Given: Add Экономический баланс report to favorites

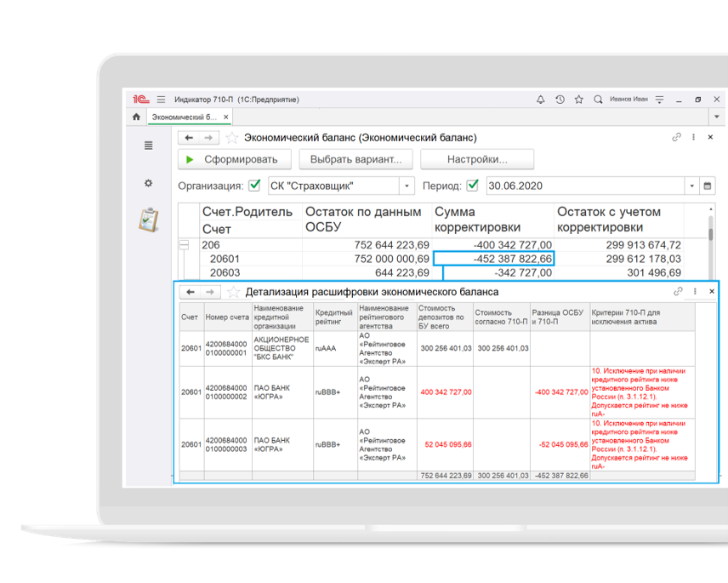Looking at the screenshot, I should click(231, 138).
